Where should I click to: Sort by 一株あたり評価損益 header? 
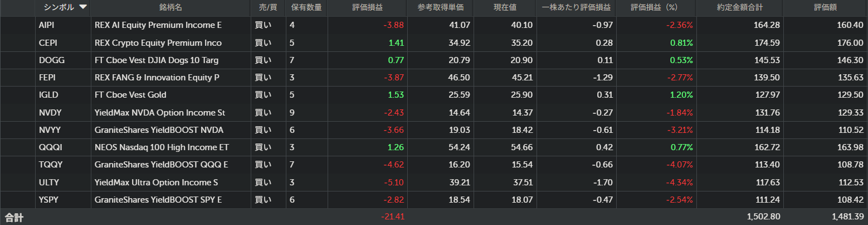[576, 7]
